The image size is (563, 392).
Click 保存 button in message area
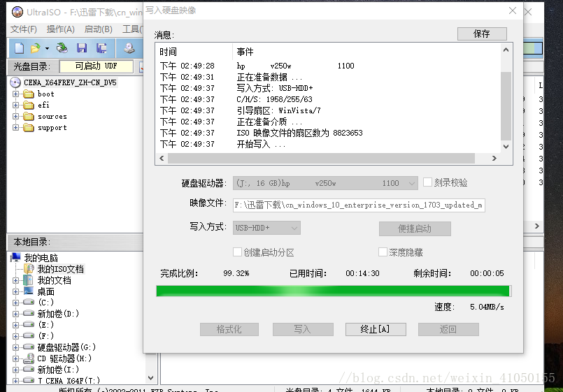(482, 34)
